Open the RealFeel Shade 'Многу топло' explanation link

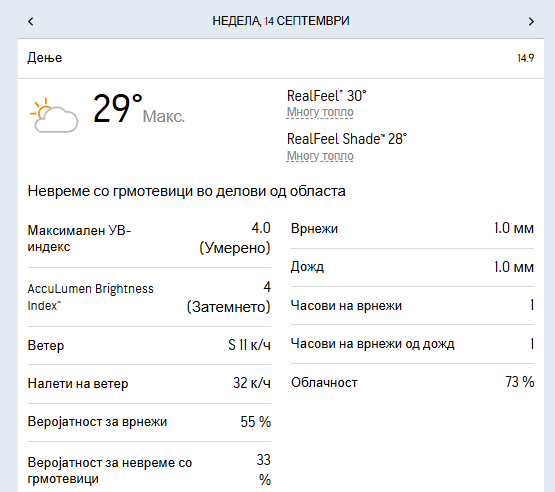click(x=320, y=156)
